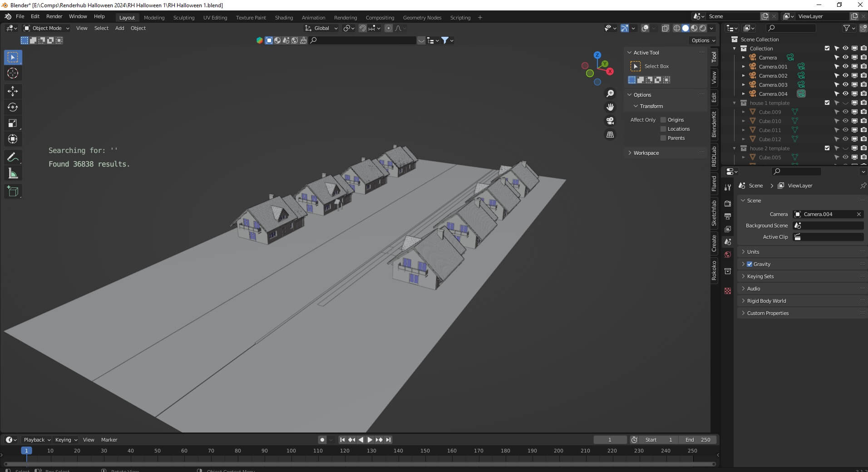
Task: Expand the Workspace panel
Action: tap(646, 153)
